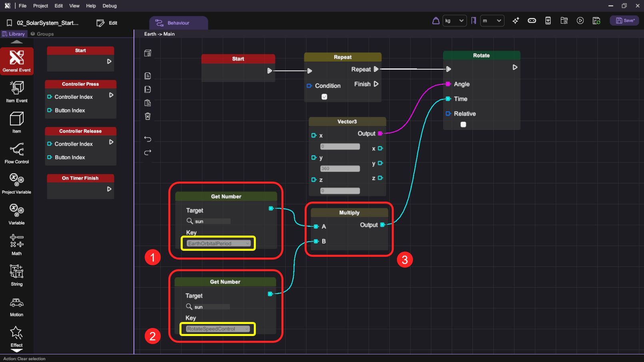Expand the RotateSpeedControl key dropdown
This screenshot has width=644, height=362.
tap(218, 329)
